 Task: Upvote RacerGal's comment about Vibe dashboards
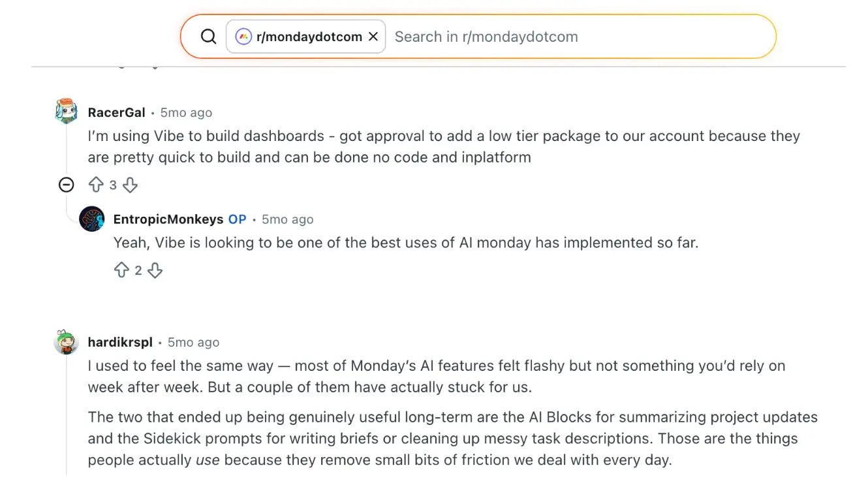97,185
